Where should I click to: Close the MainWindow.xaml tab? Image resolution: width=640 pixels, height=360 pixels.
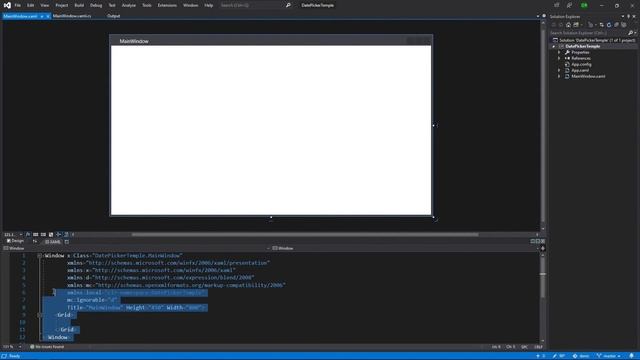click(48, 16)
